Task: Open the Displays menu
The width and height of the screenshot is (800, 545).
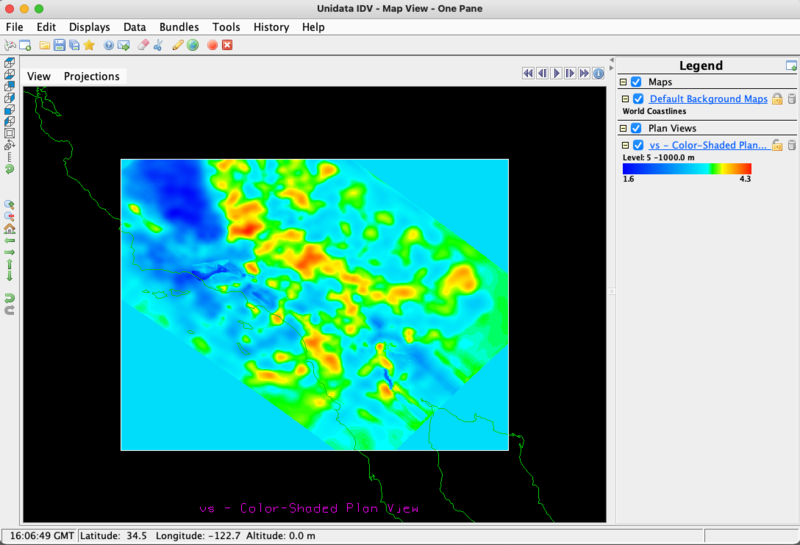Action: pyautogui.click(x=89, y=27)
